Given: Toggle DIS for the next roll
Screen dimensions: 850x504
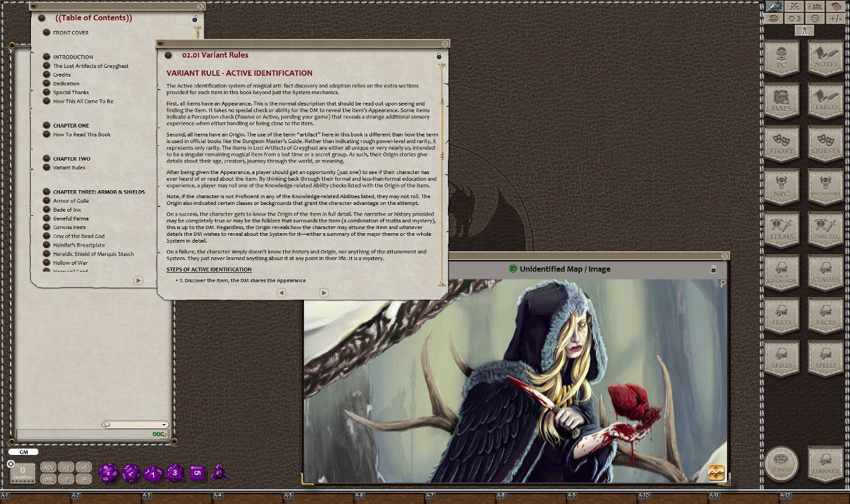Looking at the screenshot, I should point(49,478).
